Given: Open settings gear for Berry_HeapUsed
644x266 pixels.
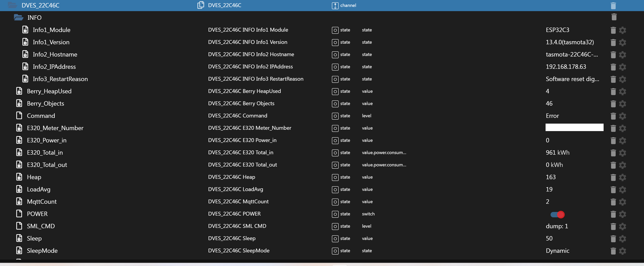Looking at the screenshot, I should (622, 92).
